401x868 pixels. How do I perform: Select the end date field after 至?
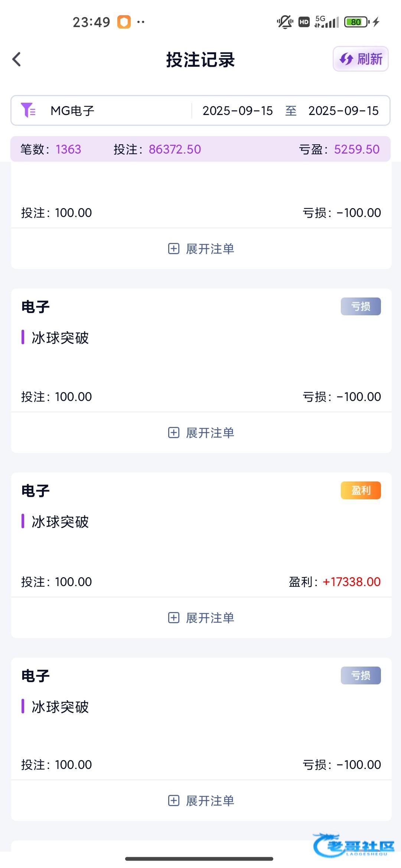[343, 111]
